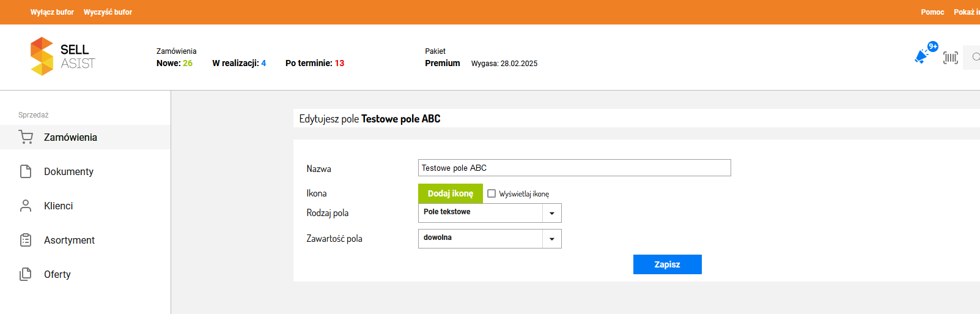Open the Rodzaj pola dropdown
This screenshot has width=980, height=314.
[x=490, y=213]
